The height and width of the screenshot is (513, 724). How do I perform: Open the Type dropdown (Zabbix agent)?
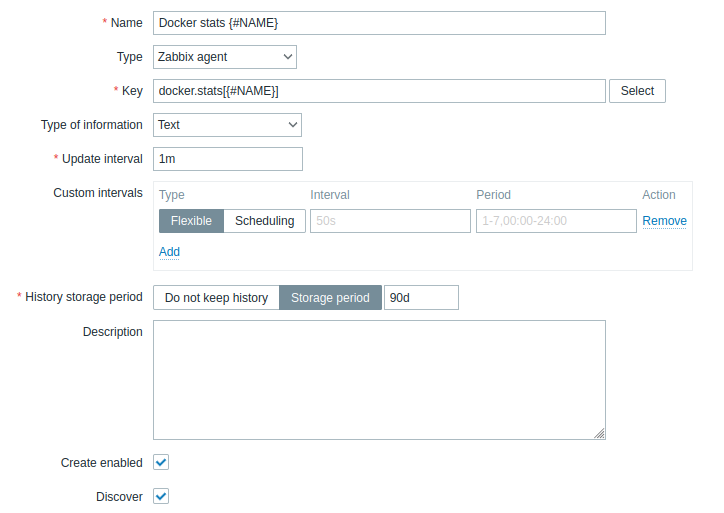point(225,57)
